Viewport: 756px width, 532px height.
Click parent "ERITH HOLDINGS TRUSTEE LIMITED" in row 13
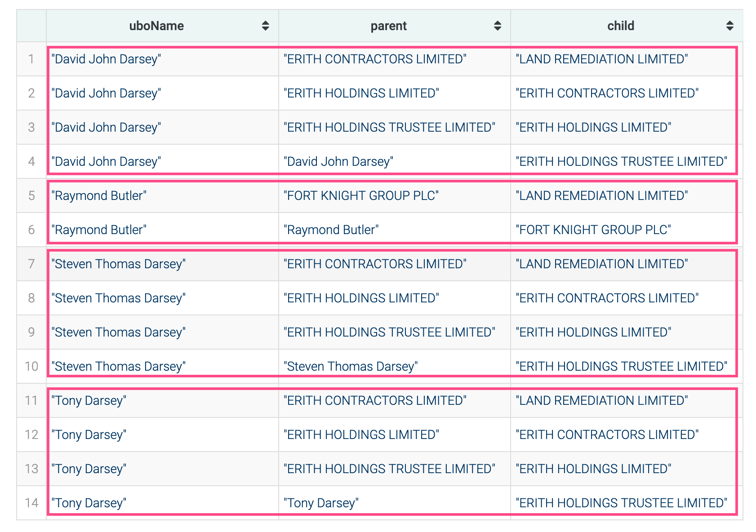tap(389, 469)
